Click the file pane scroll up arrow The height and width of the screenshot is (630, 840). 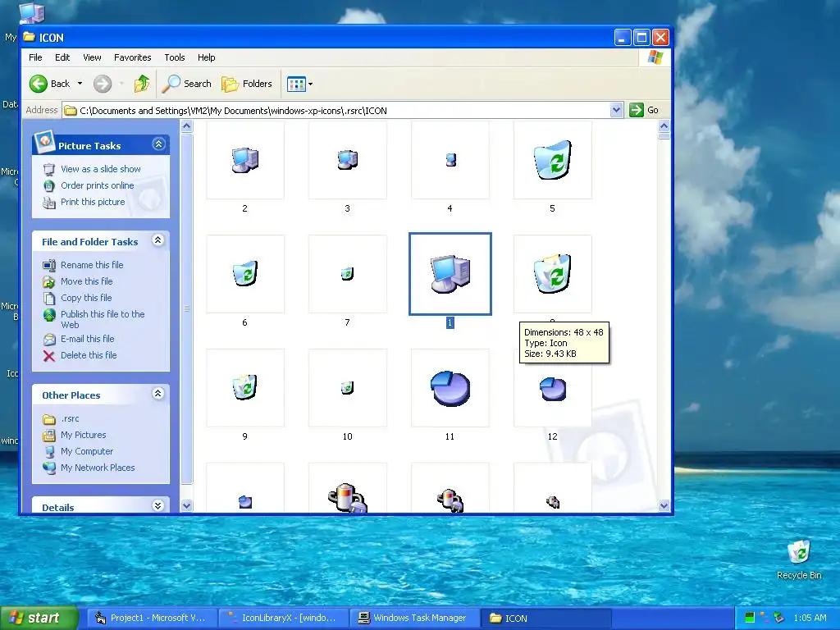664,126
